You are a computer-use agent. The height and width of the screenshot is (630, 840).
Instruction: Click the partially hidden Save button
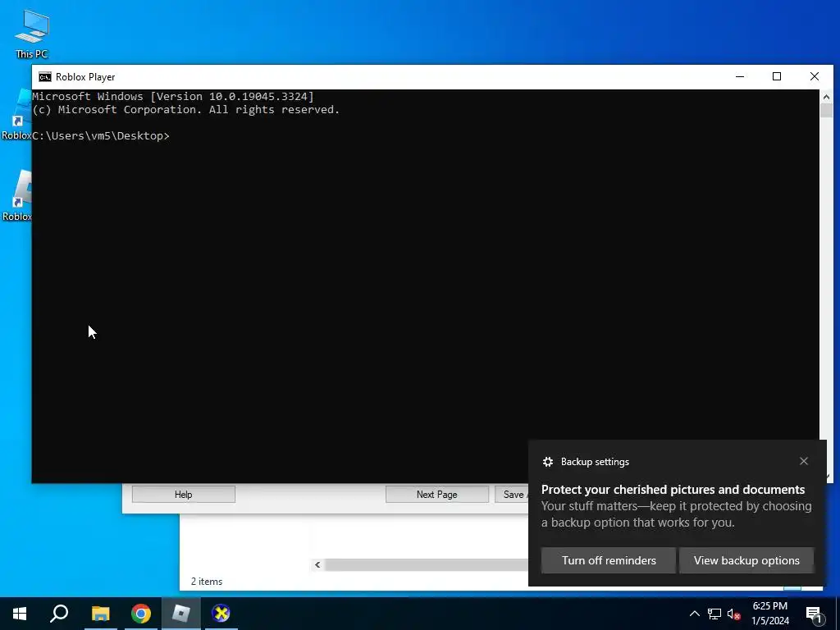tap(512, 495)
